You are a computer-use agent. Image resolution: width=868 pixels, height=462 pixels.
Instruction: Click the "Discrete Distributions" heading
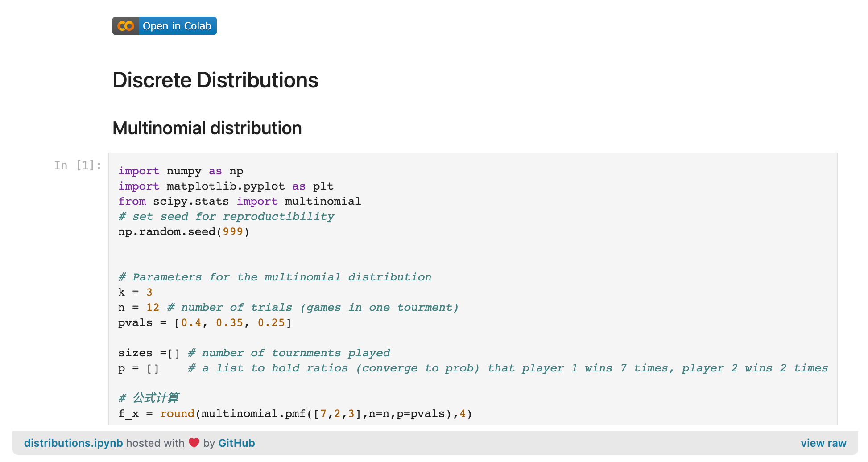215,80
